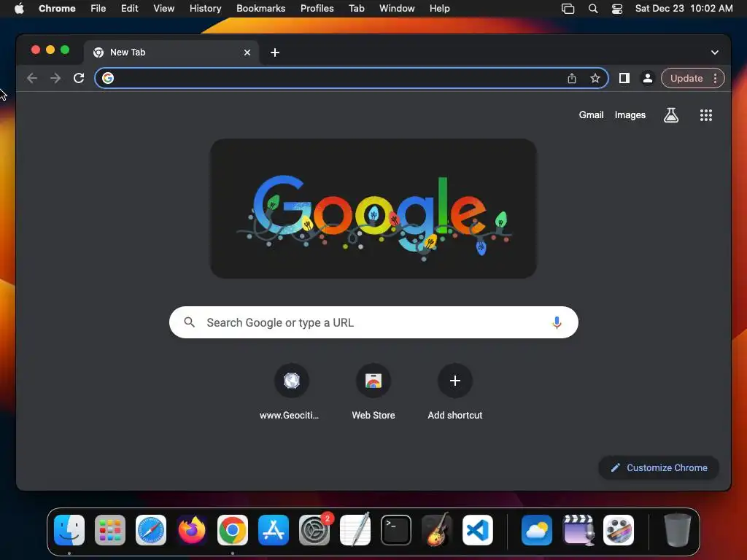Screen dimensions: 747x560
Task: Click the Google icon in address bar
Action: pos(108,78)
